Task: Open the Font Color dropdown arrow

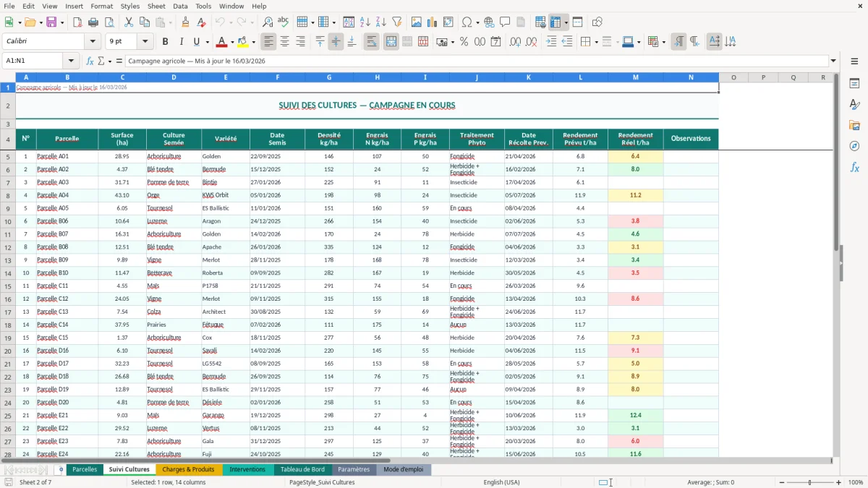Action: (x=233, y=42)
